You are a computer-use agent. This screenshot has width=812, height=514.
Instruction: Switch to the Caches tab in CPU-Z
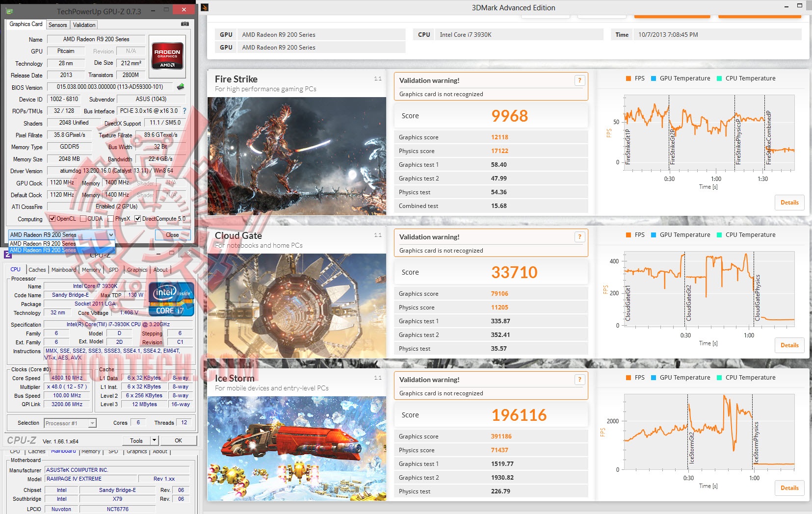37,270
